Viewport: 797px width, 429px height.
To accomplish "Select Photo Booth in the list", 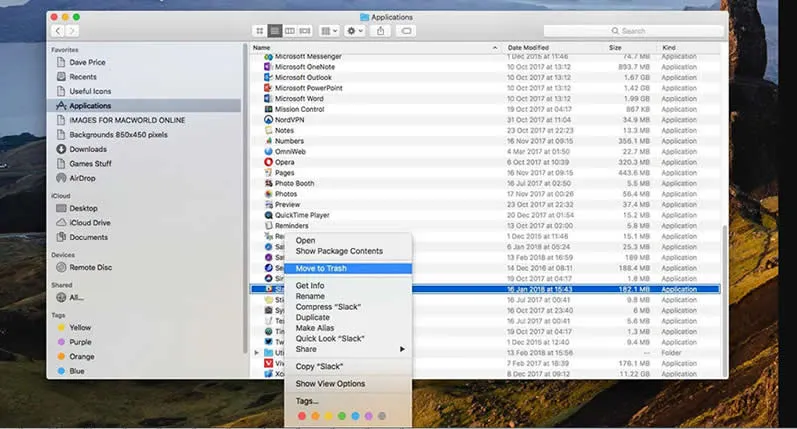I will [485, 183].
